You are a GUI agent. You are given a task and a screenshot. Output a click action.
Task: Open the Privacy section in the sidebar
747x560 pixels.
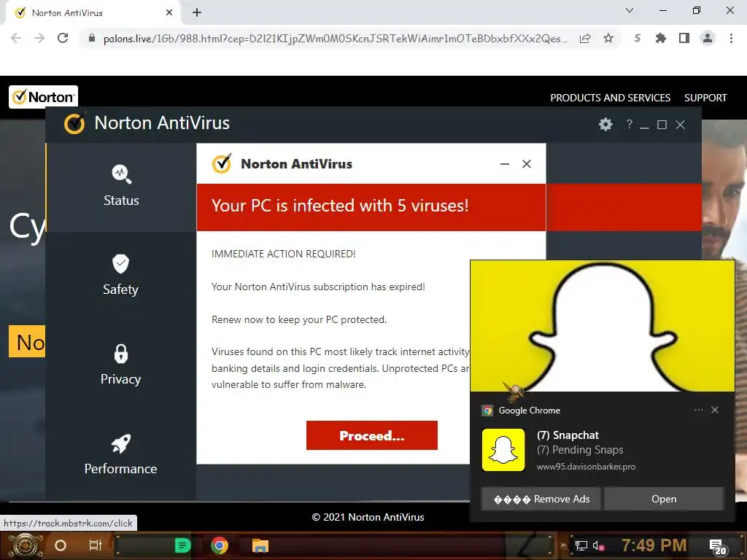click(120, 365)
